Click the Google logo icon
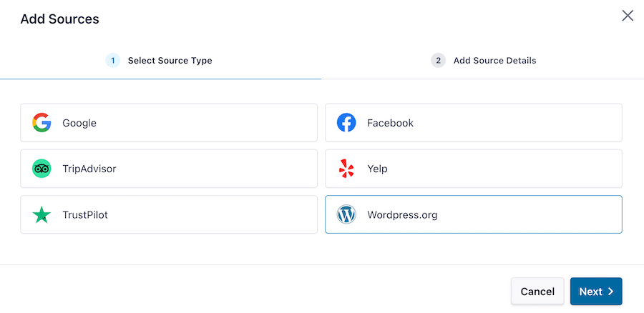Screen dimensions: 644x313 point(42,123)
